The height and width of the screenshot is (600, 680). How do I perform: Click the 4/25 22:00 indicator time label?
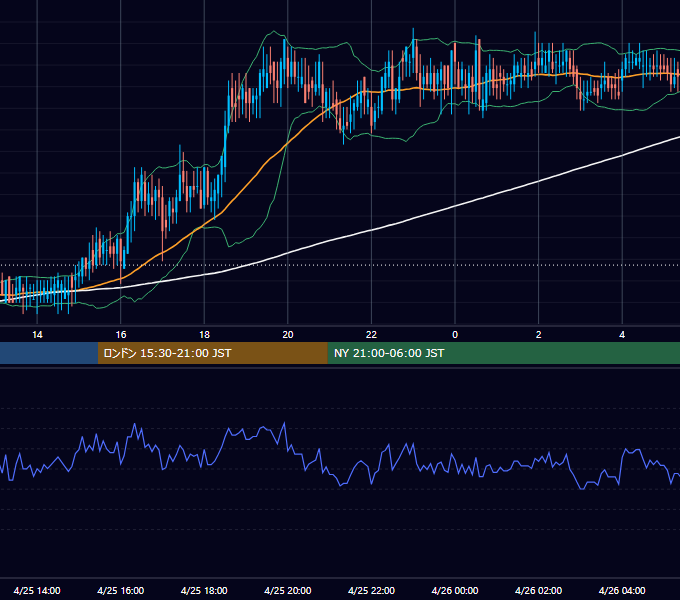pos(371,590)
